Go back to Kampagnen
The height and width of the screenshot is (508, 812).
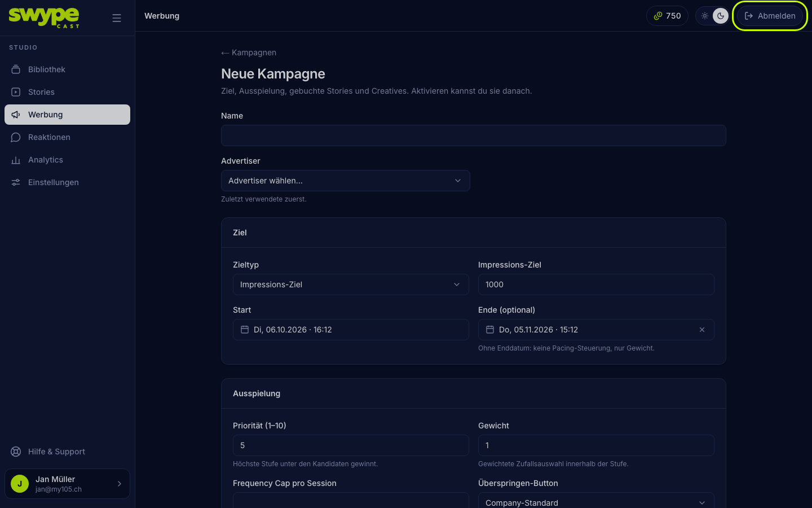click(x=249, y=52)
